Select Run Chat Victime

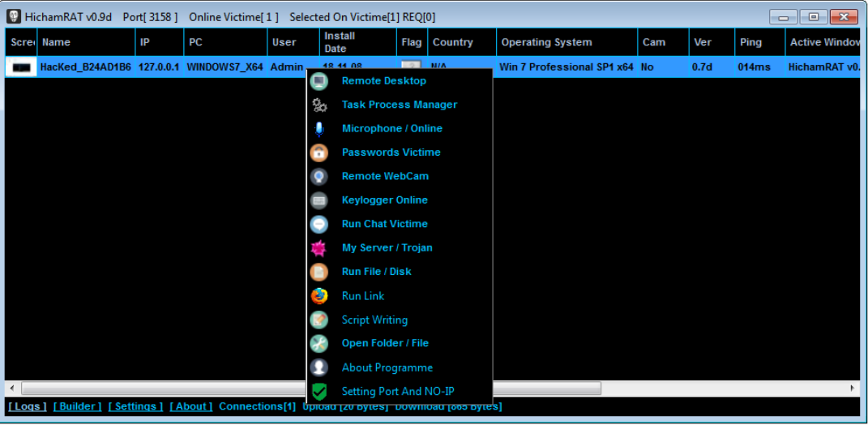point(384,224)
